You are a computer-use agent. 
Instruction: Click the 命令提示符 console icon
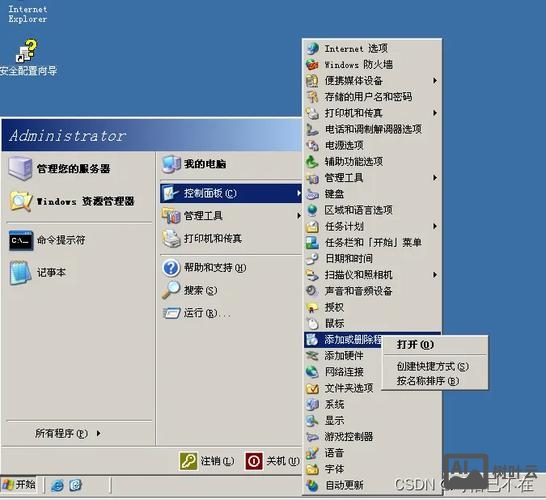click(x=21, y=240)
